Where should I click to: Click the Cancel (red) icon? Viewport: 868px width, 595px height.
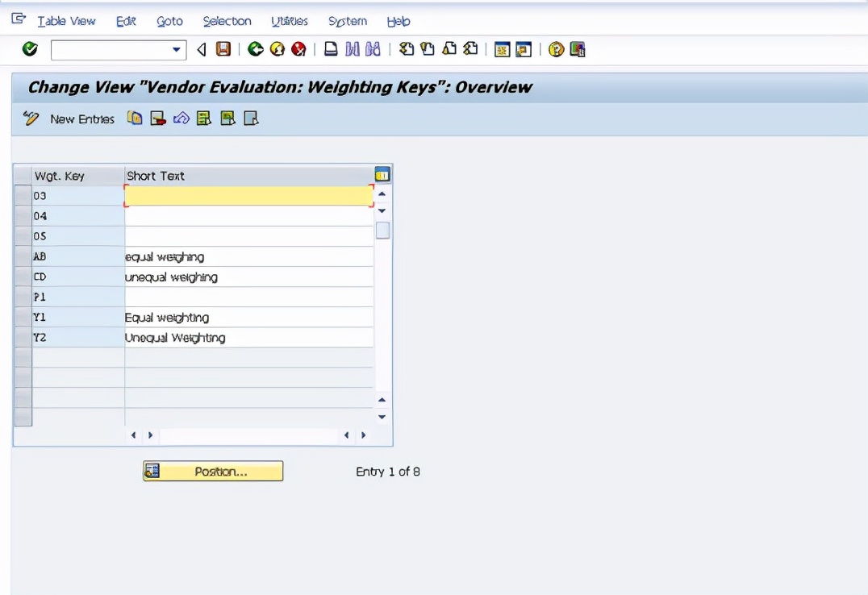(x=298, y=49)
